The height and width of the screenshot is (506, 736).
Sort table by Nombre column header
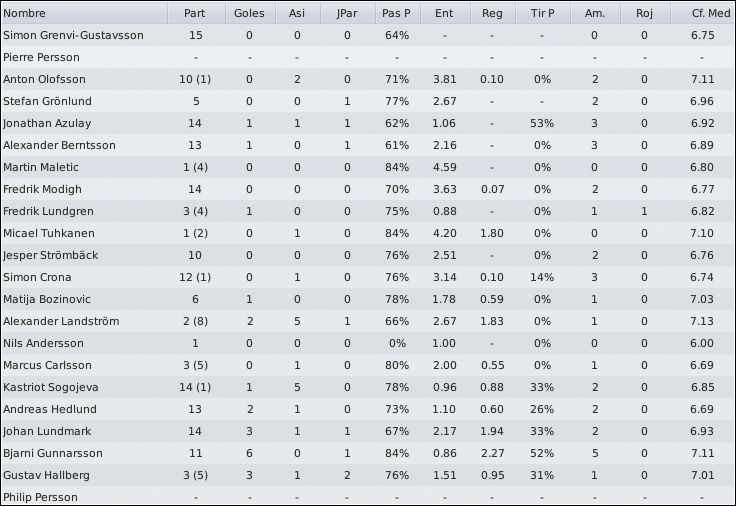click(84, 13)
